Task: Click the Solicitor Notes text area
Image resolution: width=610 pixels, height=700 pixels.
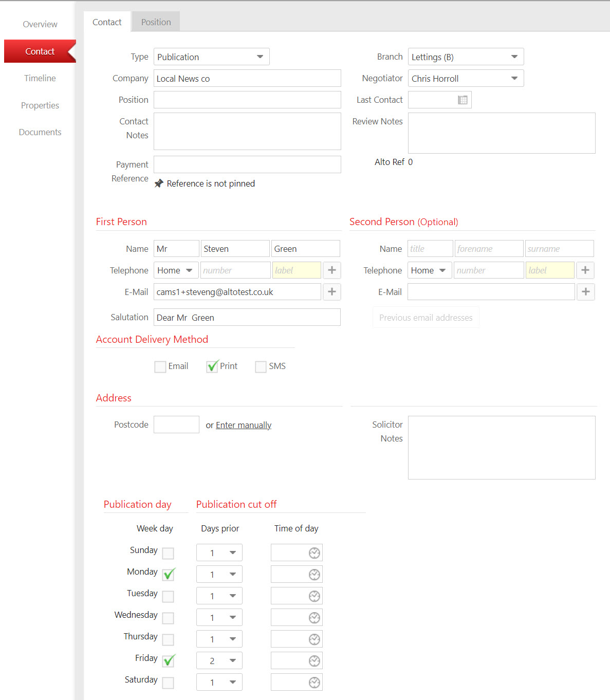Action: pyautogui.click(x=502, y=448)
